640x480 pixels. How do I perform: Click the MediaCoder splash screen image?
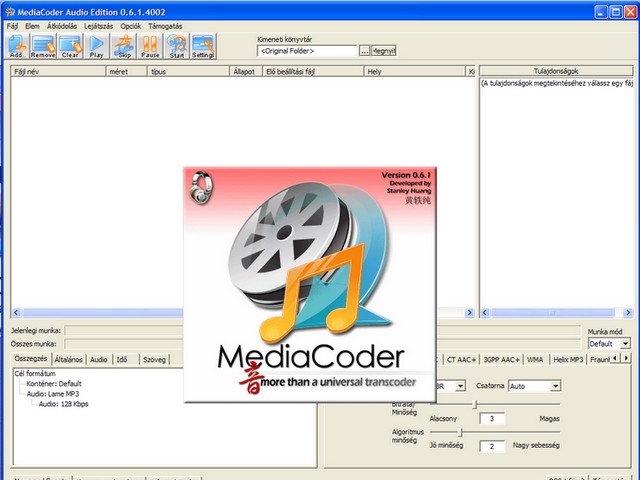tap(310, 284)
